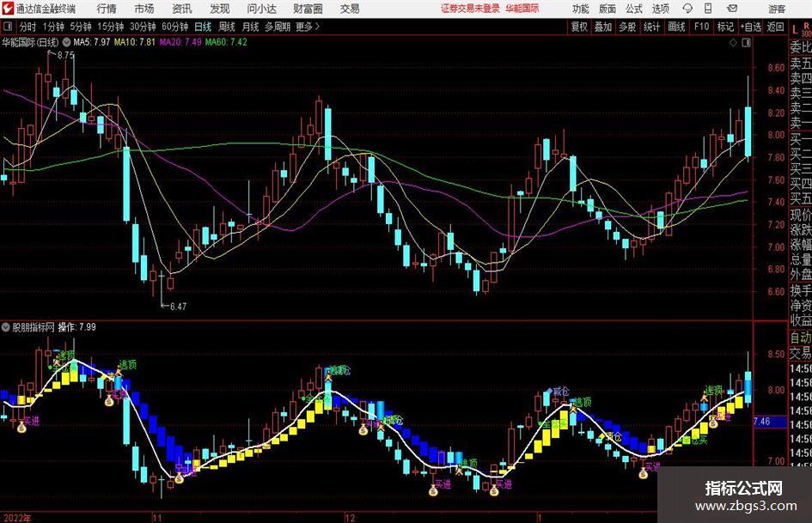The height and width of the screenshot is (523, 812).
Task: Click the MA5: 7.97 indicator label
Action: 92,42
